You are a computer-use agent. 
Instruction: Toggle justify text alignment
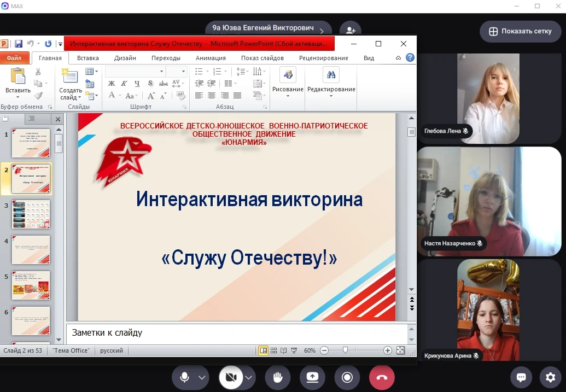point(237,95)
